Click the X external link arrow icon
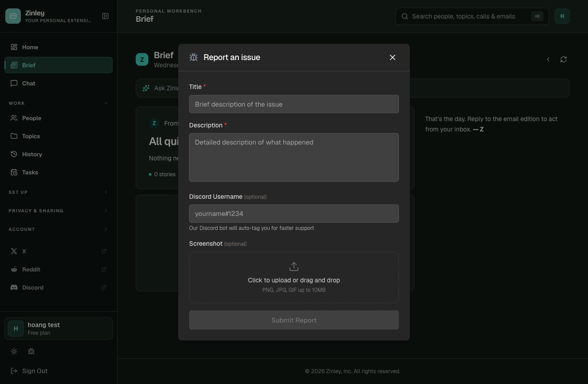Viewport: 588px width, 384px height. 104,251
